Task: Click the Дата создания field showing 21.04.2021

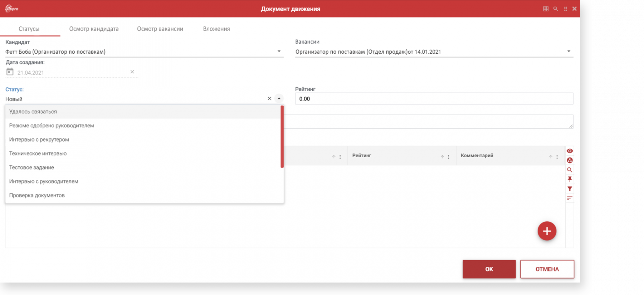Action: pos(72,73)
